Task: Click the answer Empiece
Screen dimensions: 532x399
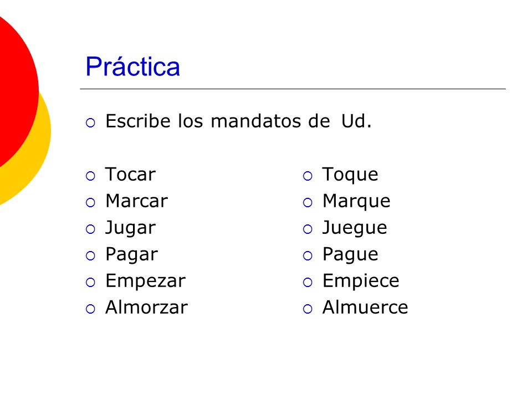Action: coord(361,281)
